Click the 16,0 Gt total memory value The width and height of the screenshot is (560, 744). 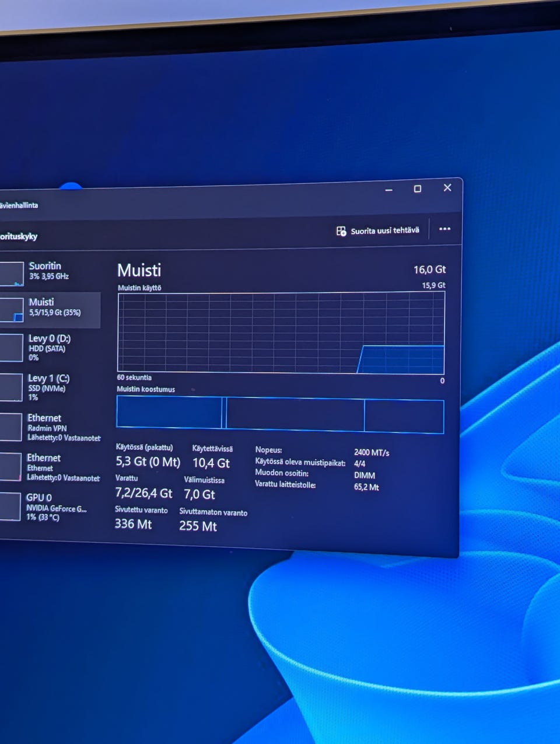(429, 270)
